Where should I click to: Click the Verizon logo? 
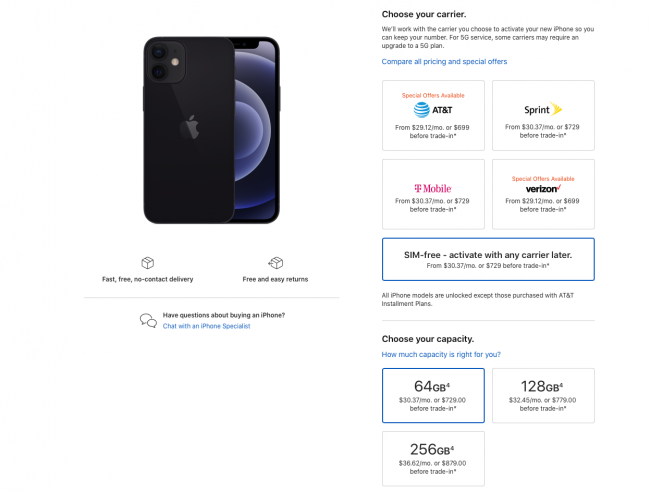[x=543, y=188]
